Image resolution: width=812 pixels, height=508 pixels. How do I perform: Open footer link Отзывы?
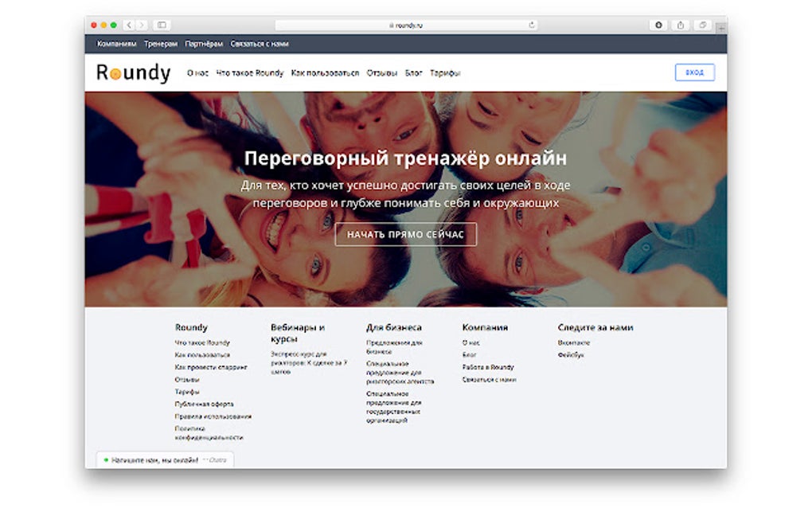(x=187, y=380)
